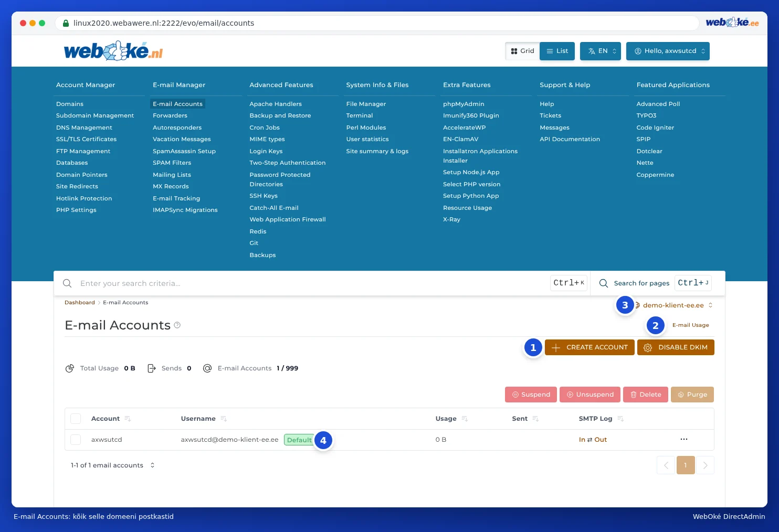779x532 pixels.
Task: Click the browser address bar URL
Action: coord(164,23)
